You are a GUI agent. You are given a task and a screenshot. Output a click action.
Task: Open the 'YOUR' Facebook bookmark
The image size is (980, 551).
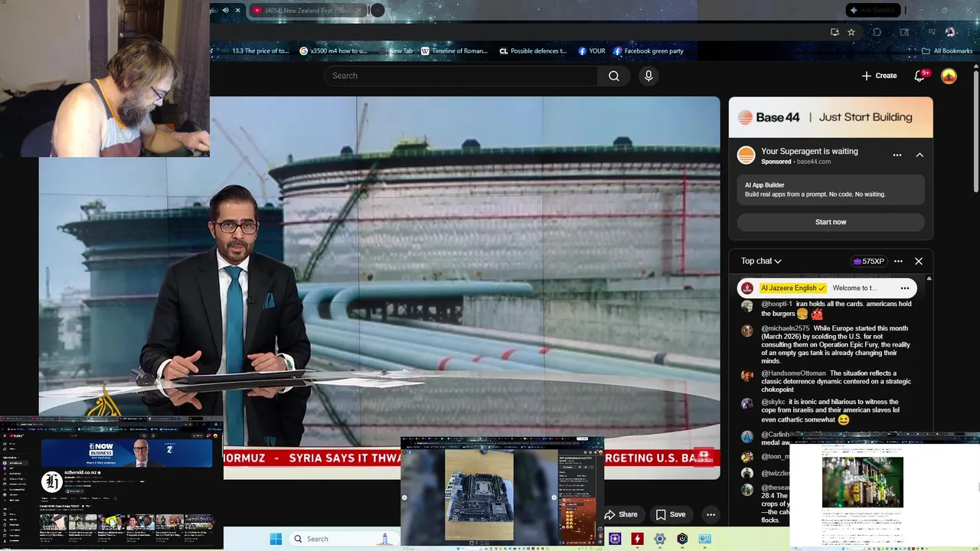(x=592, y=51)
